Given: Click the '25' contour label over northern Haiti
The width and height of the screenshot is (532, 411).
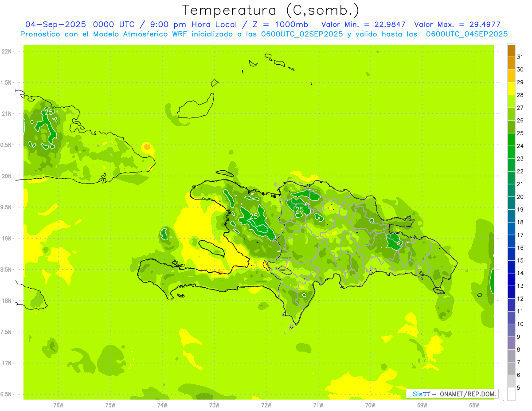Looking at the screenshot, I should pyautogui.click(x=254, y=216).
